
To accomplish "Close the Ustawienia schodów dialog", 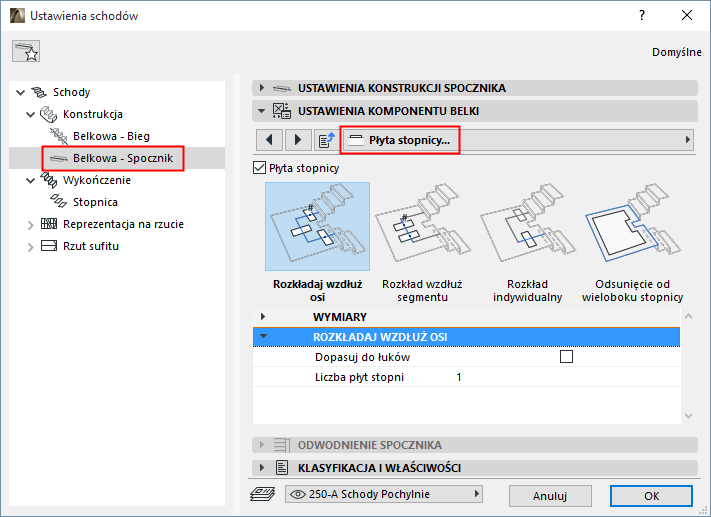I will coord(687,15).
